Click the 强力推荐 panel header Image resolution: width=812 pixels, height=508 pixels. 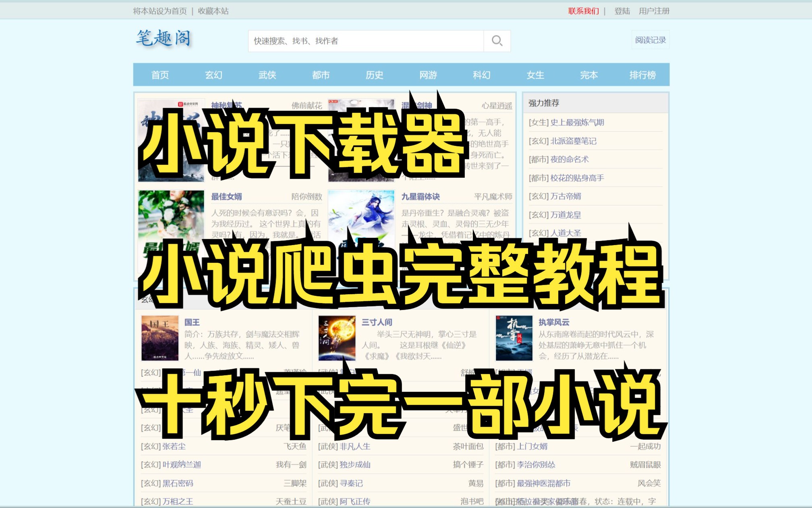point(596,103)
